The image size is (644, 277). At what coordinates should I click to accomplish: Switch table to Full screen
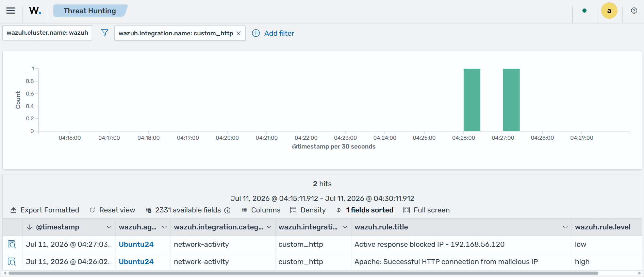point(427,210)
